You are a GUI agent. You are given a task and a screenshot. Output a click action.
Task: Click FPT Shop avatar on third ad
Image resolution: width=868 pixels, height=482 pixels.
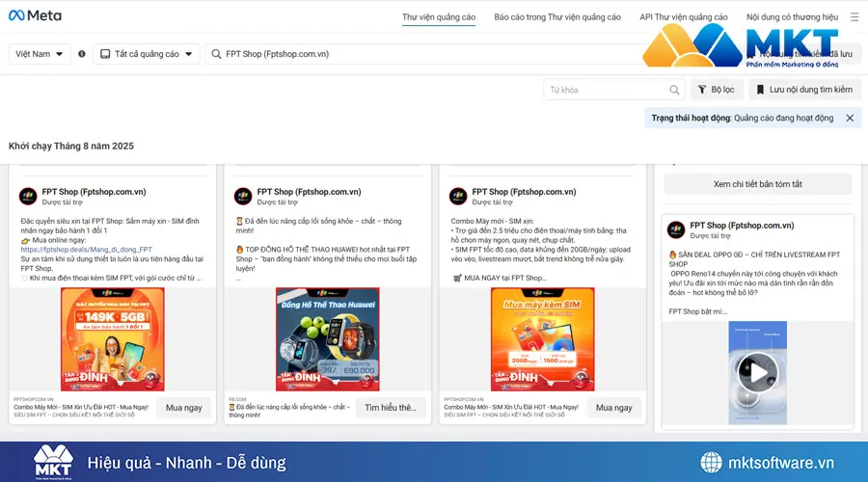pyautogui.click(x=458, y=197)
